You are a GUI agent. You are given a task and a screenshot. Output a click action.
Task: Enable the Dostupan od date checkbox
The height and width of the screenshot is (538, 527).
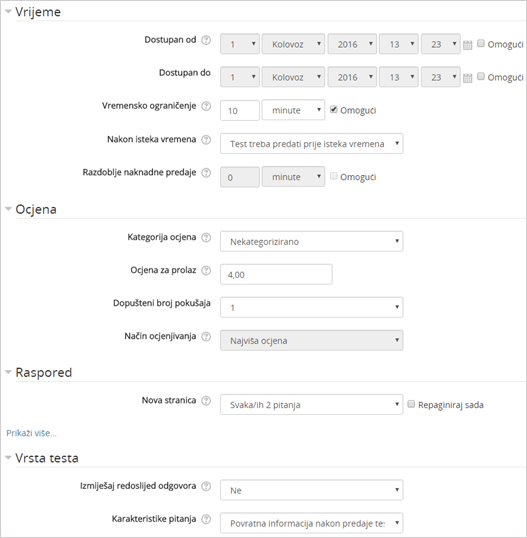[x=481, y=43]
